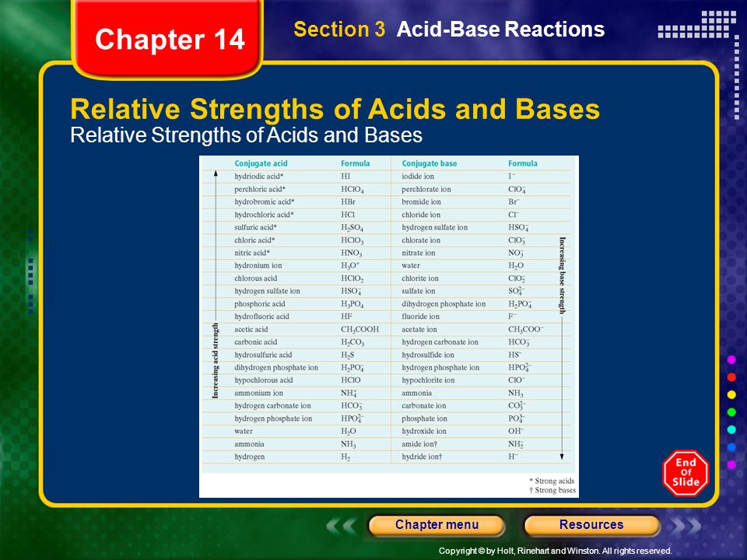Select the hydronium ion entry
747x560 pixels.
258,266
